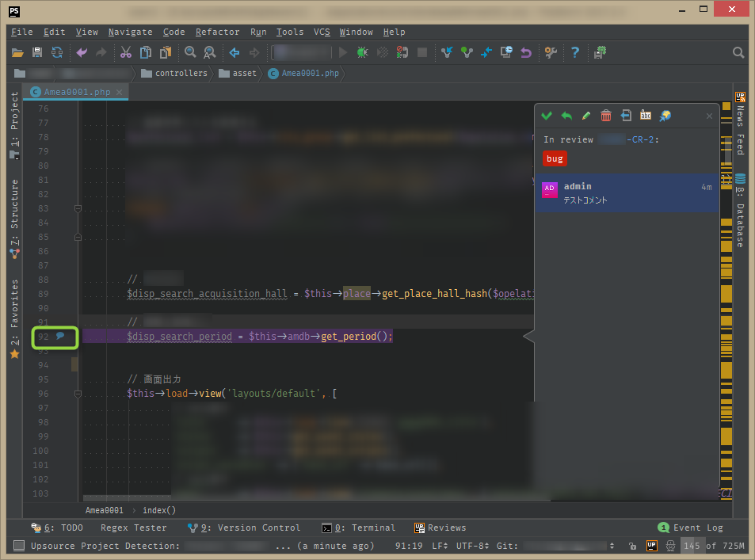The width and height of the screenshot is (755, 560).
Task: Open the Reviews tool window
Action: (440, 528)
